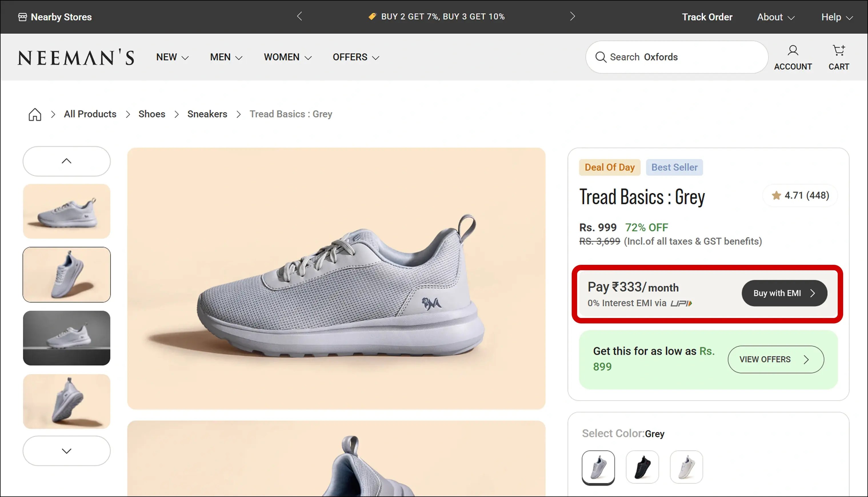Select the white color swatch
This screenshot has height=497, width=868.
[x=686, y=467]
